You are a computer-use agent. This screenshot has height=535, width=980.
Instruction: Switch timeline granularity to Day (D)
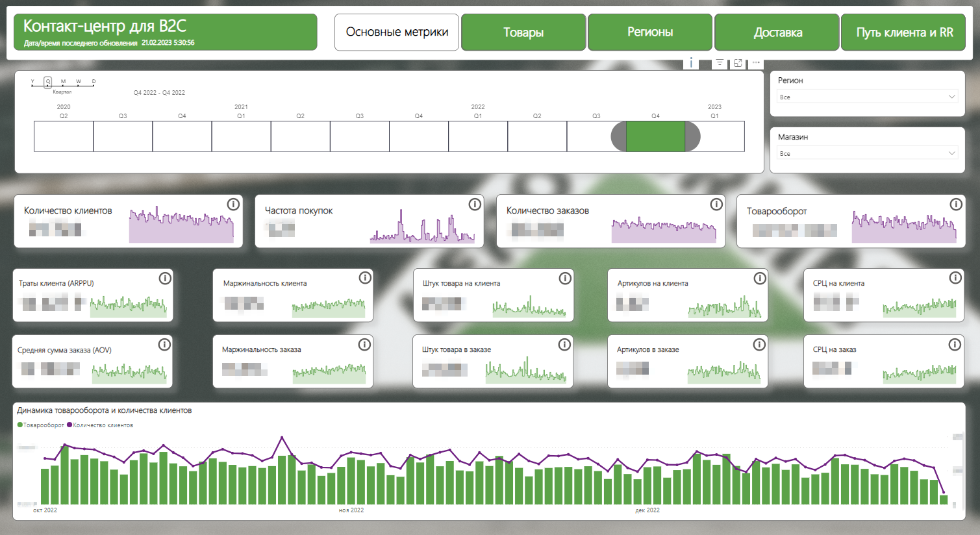(94, 82)
